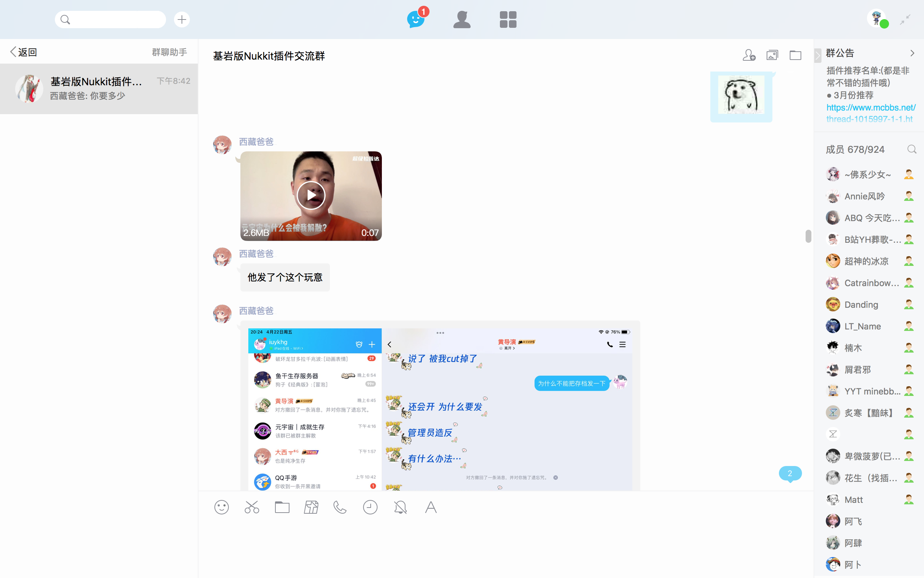Viewport: 924px width, 578px height.
Task: Select member Matt in list
Action: (869, 500)
